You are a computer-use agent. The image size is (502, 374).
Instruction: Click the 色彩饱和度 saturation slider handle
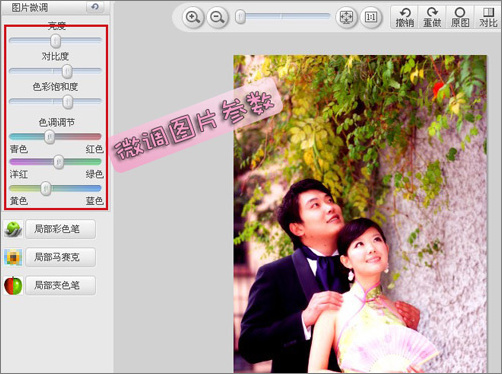click(x=68, y=101)
